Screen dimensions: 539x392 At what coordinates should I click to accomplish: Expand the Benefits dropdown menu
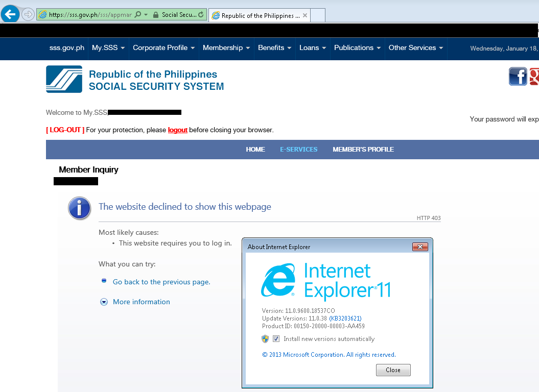(274, 47)
